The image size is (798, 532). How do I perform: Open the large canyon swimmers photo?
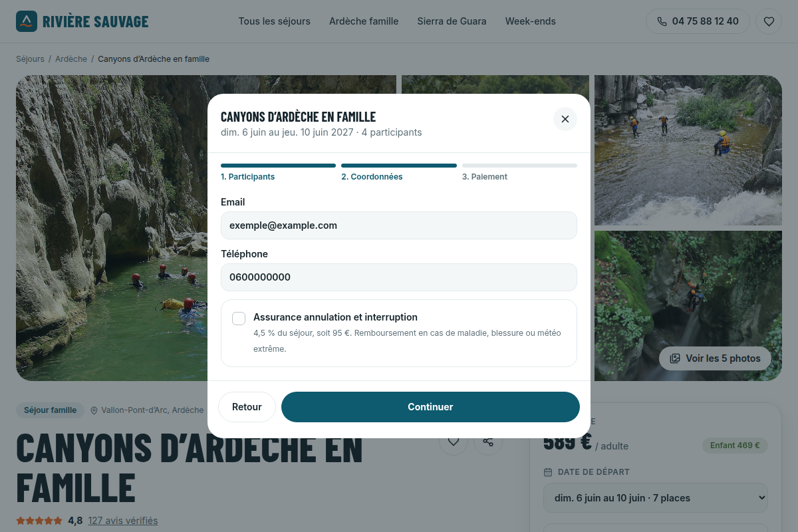[x=112, y=228]
